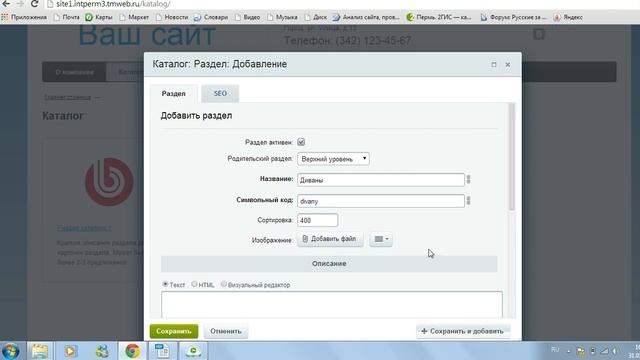
Task: Click the dialog vertical scrollbar
Action: [x=512, y=157]
